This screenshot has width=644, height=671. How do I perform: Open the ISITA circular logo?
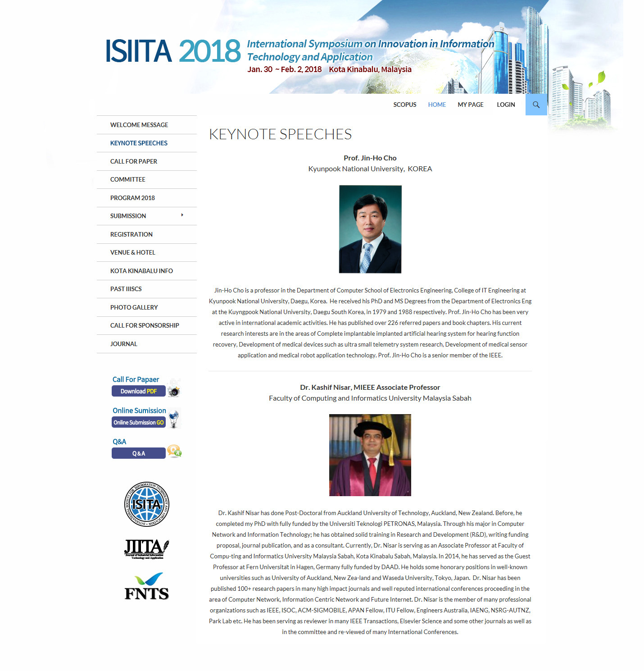click(x=146, y=504)
